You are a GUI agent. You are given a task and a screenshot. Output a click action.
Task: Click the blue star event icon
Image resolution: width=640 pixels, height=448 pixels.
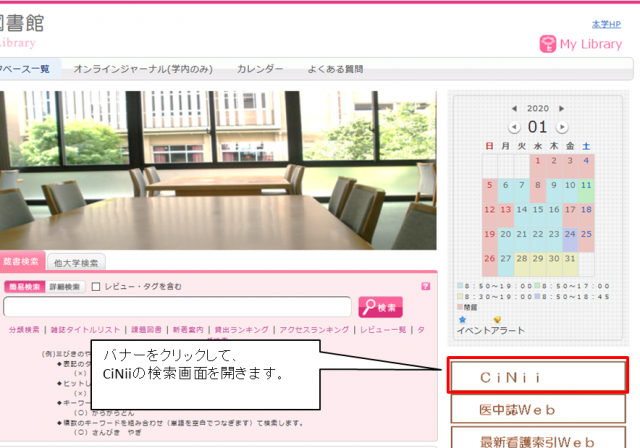tap(462, 319)
